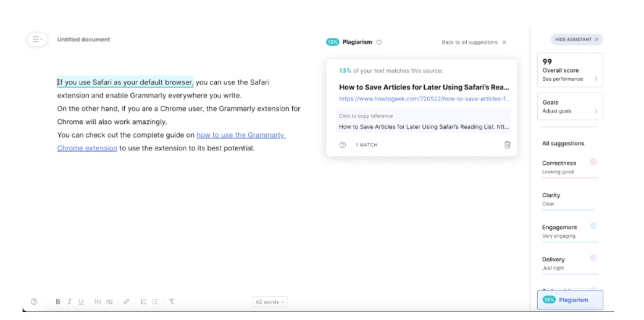This screenshot has height=320, width=644.
Task: Toggle underline formatting in the editor toolbar
Action: (80, 302)
